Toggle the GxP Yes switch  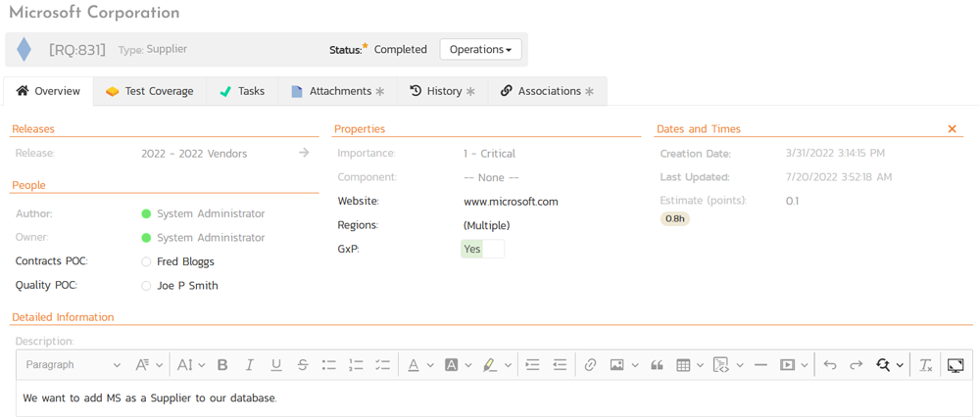tap(482, 249)
